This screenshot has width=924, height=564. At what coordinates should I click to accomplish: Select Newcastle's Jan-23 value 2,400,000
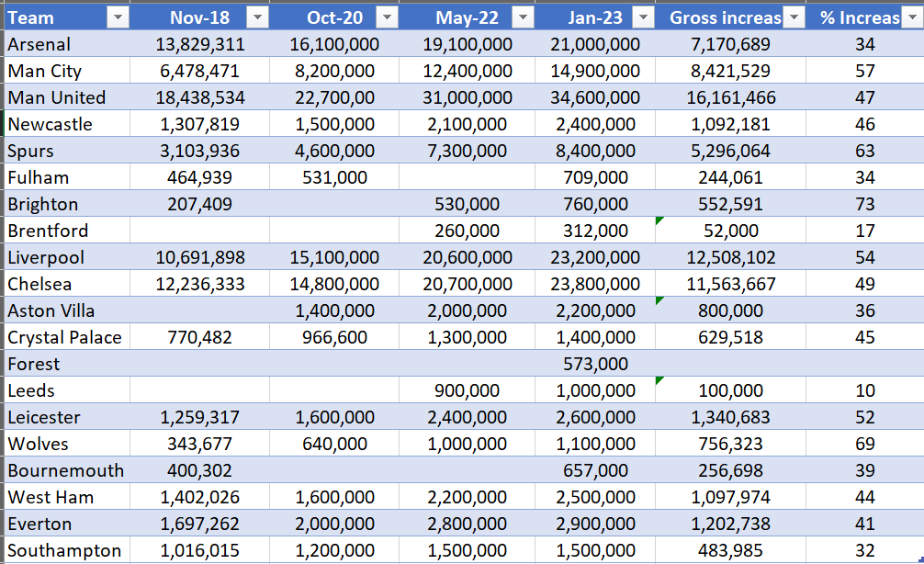pos(595,124)
